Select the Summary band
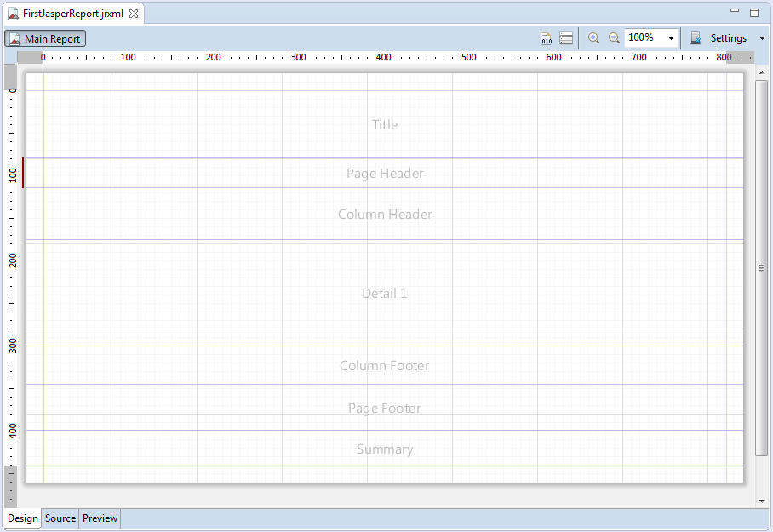This screenshot has height=532, width=773. click(385, 449)
